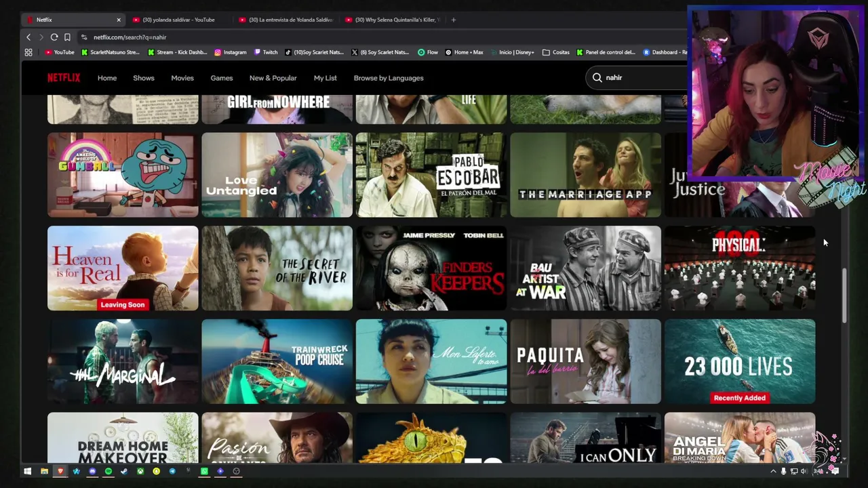
Task: Open Discord from the taskbar
Action: tap(92, 471)
